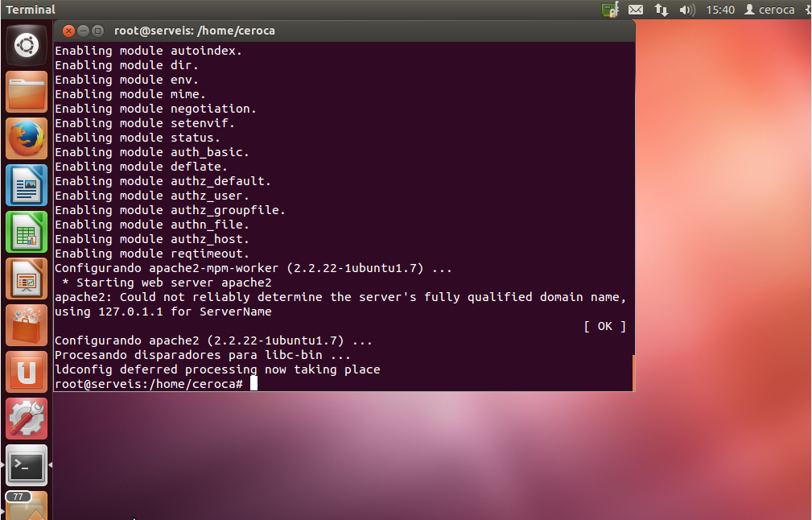The width and height of the screenshot is (812, 520).
Task: Click "Enabling module reqtimeout." line
Action: point(152,254)
